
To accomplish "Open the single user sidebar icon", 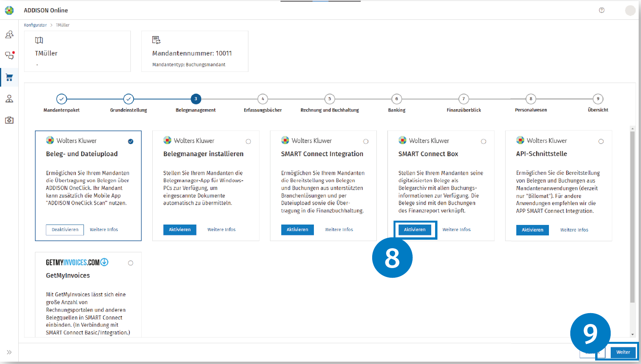I will coord(9,99).
